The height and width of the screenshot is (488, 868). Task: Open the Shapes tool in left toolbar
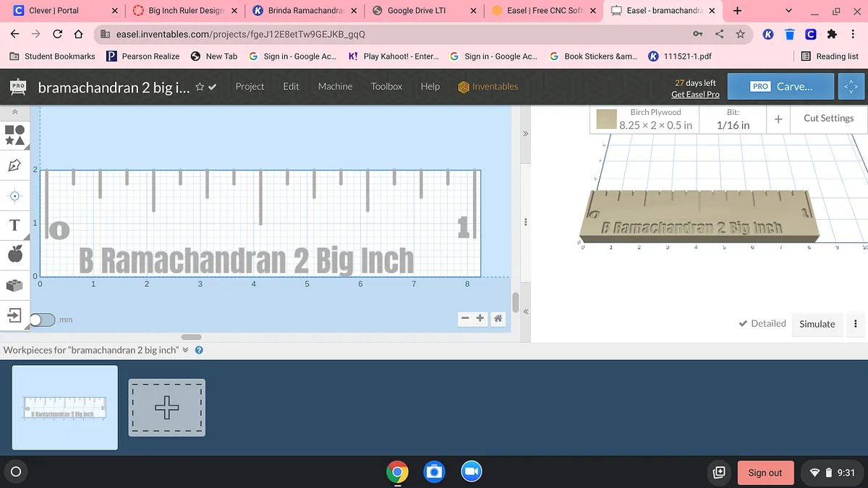click(15, 134)
